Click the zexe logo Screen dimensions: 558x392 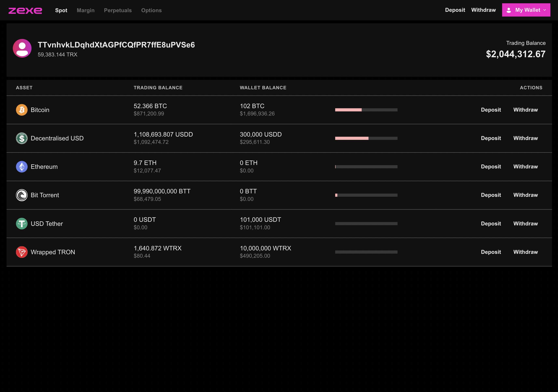click(25, 11)
